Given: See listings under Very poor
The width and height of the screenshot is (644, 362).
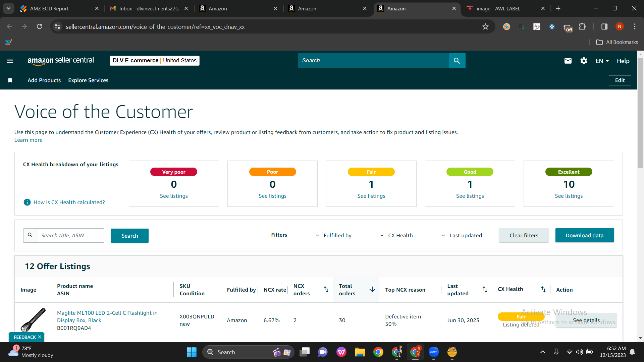Looking at the screenshot, I should (x=174, y=196).
